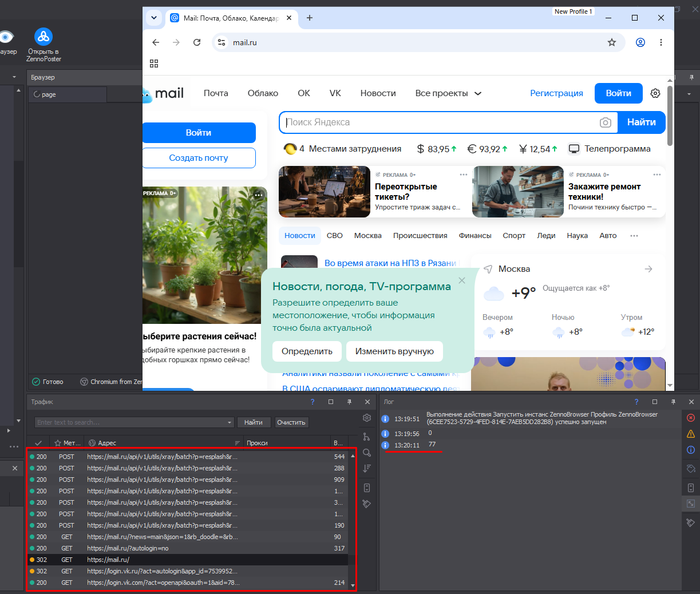700x594 pixels.
Task: Toggle warning messages filter in Log
Action: (691, 434)
